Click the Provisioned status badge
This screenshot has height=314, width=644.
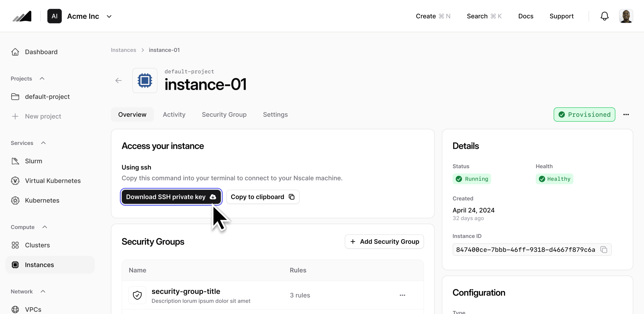pos(584,115)
